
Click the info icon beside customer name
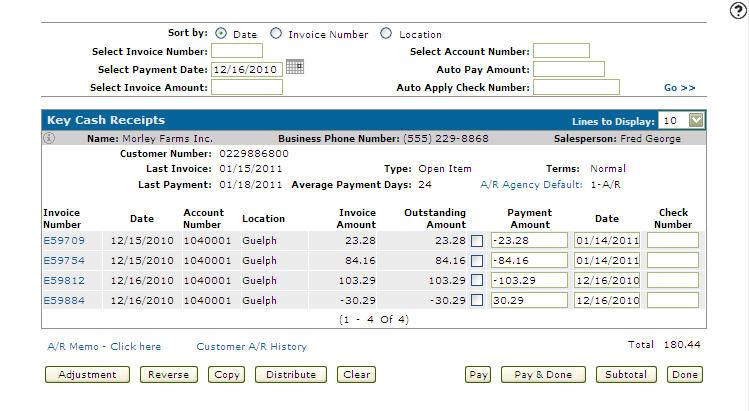point(48,139)
